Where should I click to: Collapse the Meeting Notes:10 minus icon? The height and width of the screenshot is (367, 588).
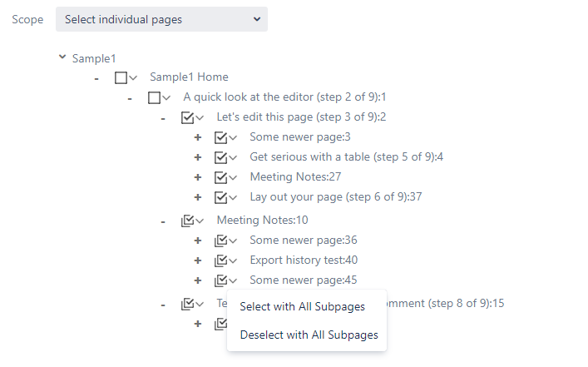click(x=163, y=221)
